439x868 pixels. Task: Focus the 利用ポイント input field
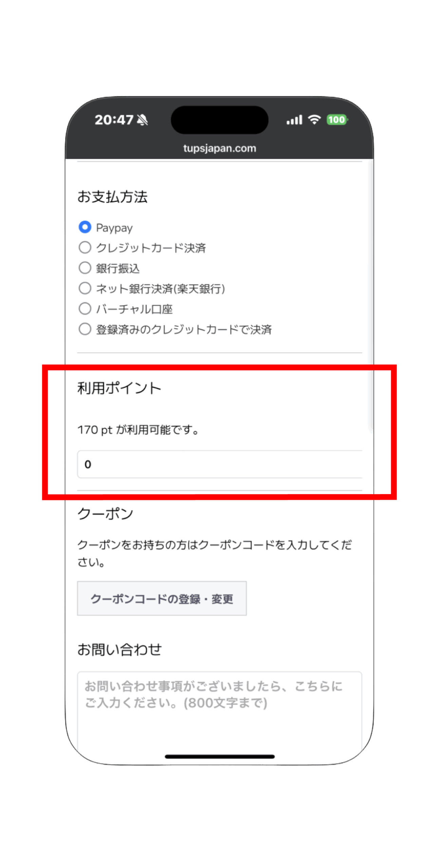[220, 464]
